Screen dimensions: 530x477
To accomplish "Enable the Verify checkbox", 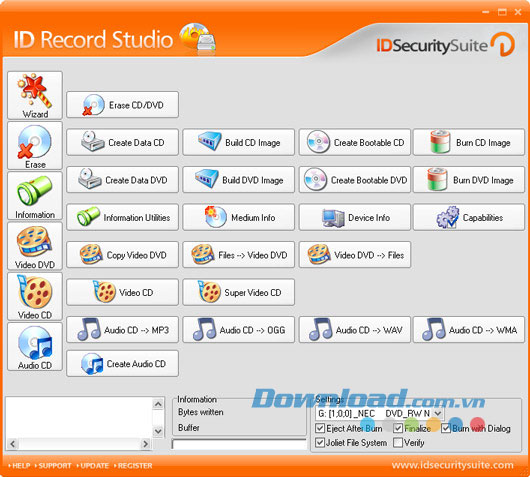I will (x=398, y=443).
